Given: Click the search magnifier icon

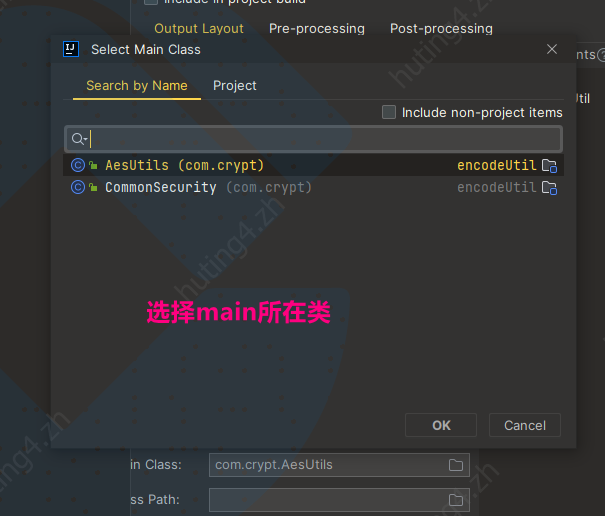Looking at the screenshot, I should coord(77,139).
